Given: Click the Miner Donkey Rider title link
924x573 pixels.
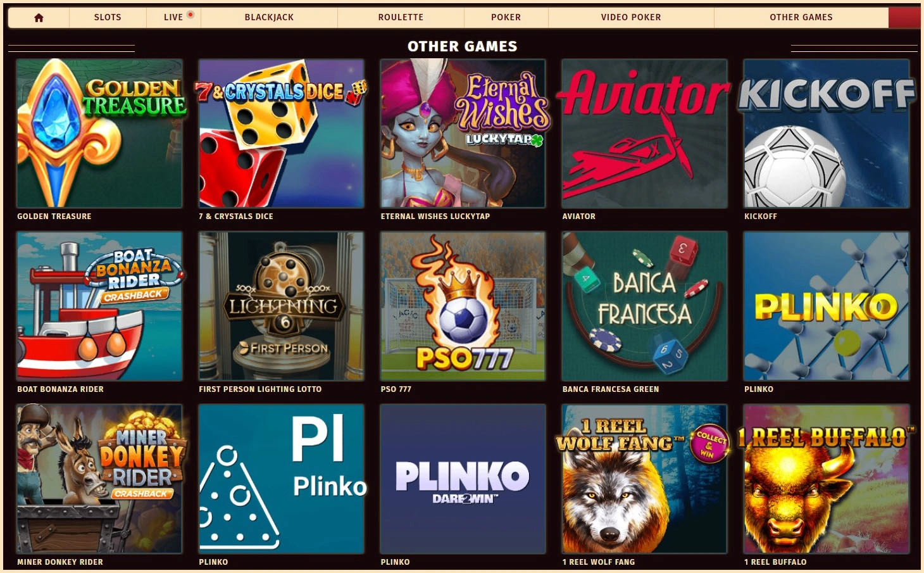Looking at the screenshot, I should coord(60,562).
